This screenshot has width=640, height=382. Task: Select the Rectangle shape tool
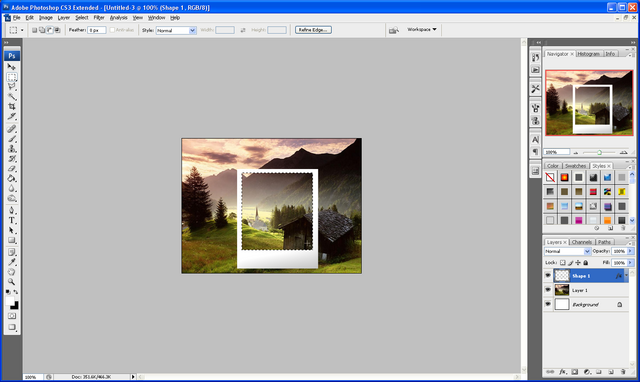[x=11, y=240]
